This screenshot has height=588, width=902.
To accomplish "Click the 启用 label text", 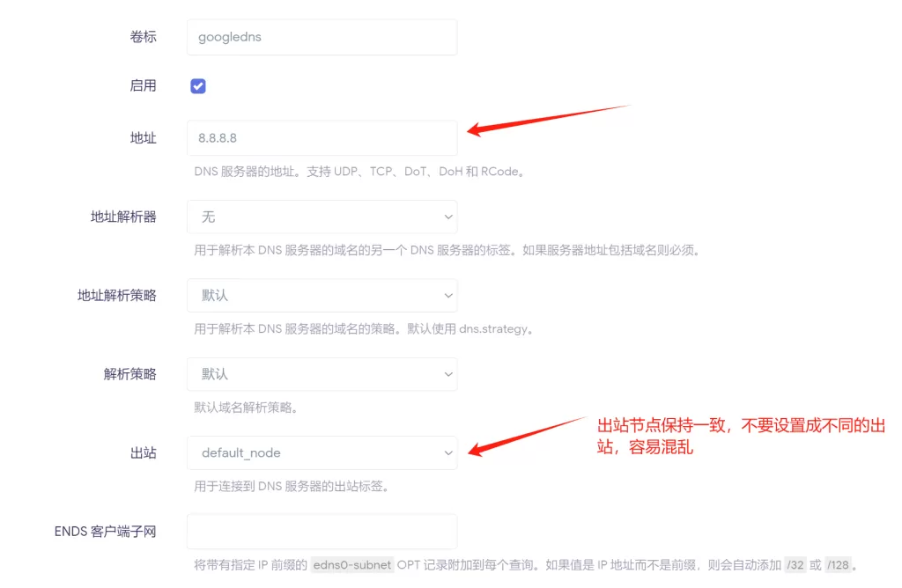I will (144, 86).
